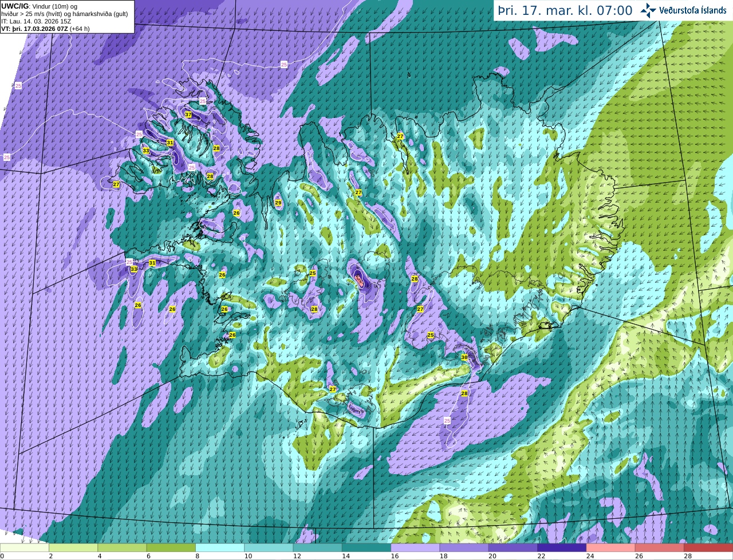This screenshot has width=733, height=560.
Task: Click the yellow gust marker 37
Action: pyautogui.click(x=188, y=115)
